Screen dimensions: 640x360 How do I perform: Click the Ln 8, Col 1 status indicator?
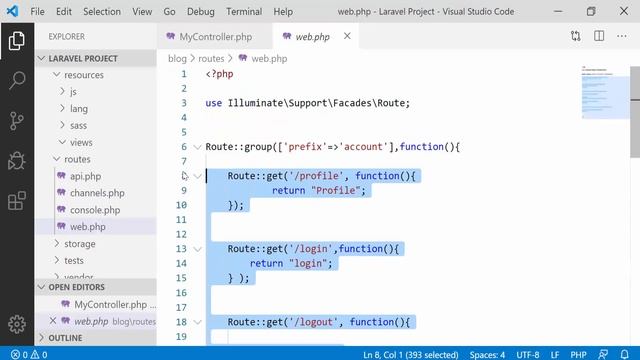click(411, 354)
